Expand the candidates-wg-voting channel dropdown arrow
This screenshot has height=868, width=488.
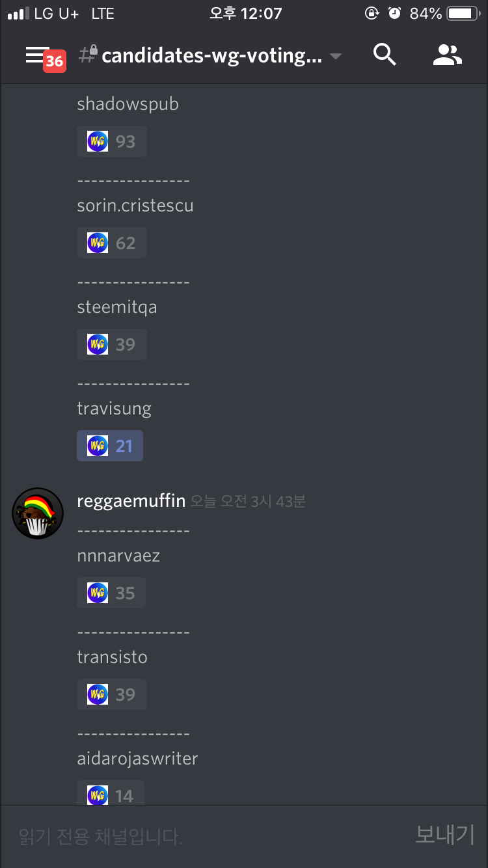(x=336, y=57)
